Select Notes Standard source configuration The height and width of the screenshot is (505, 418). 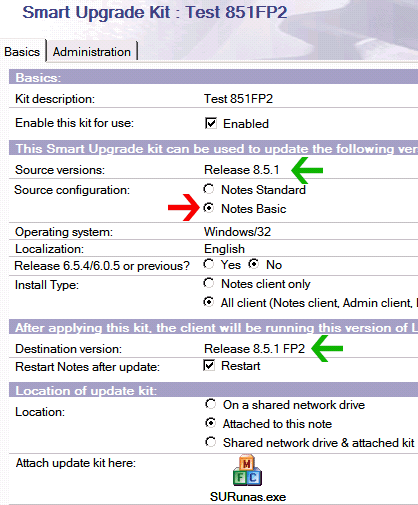click(209, 189)
